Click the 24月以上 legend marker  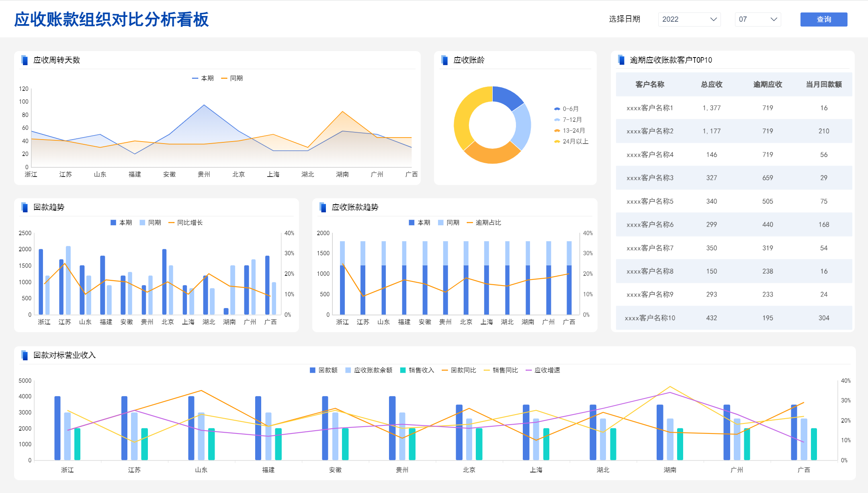coord(557,142)
